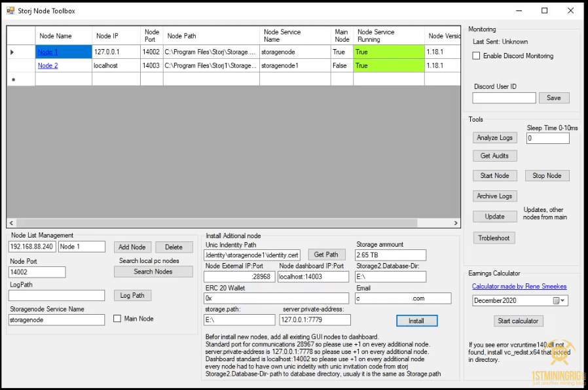This screenshot has width=588, height=390.
Task: Click the Unic Indentity Path field
Action: click(252, 255)
